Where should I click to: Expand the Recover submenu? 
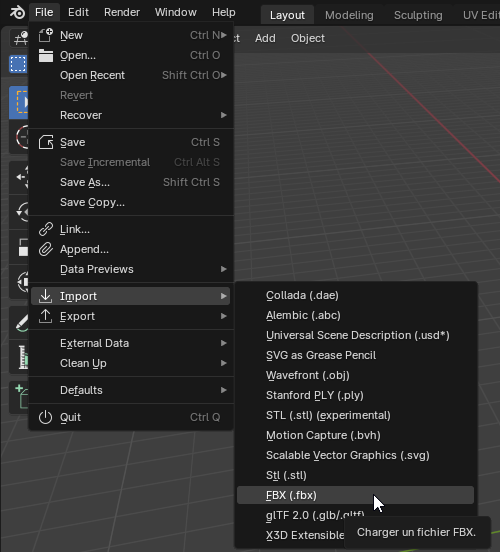131,115
